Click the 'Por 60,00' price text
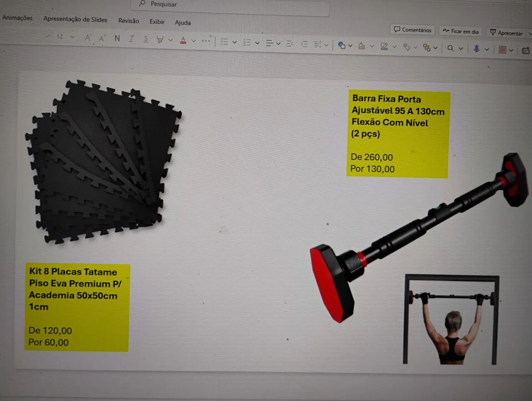The image size is (532, 401). (48, 342)
